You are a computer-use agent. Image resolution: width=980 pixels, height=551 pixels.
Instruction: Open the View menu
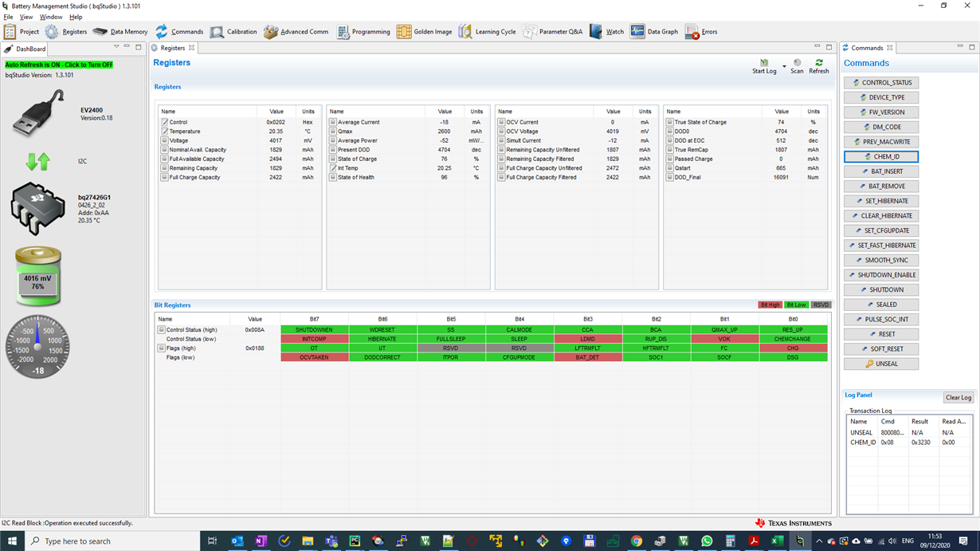pos(26,17)
